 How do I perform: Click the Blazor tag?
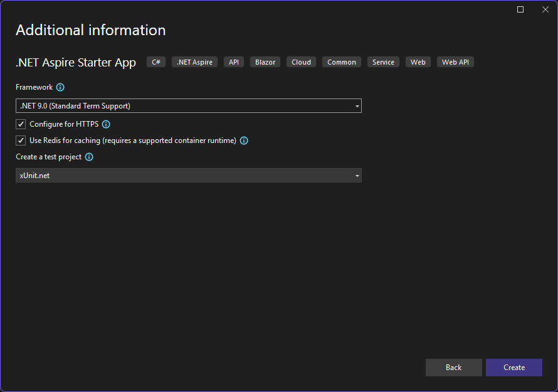[265, 62]
